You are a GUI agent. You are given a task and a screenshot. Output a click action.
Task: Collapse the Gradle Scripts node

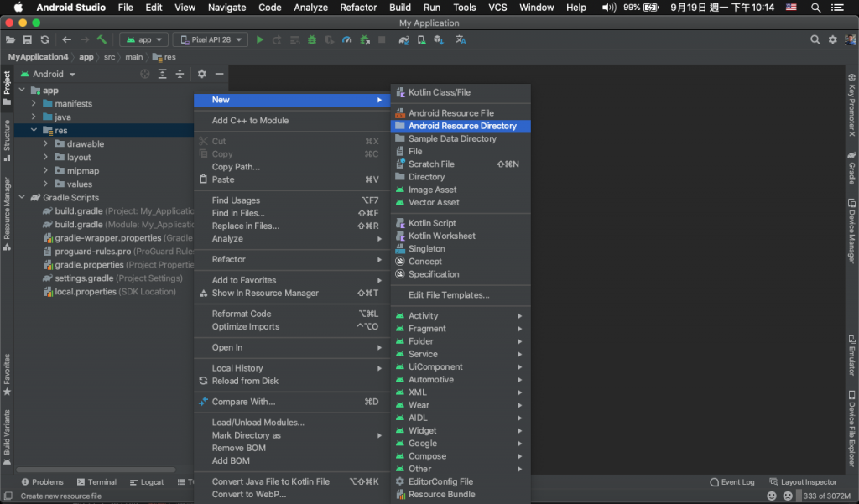pos(22,197)
